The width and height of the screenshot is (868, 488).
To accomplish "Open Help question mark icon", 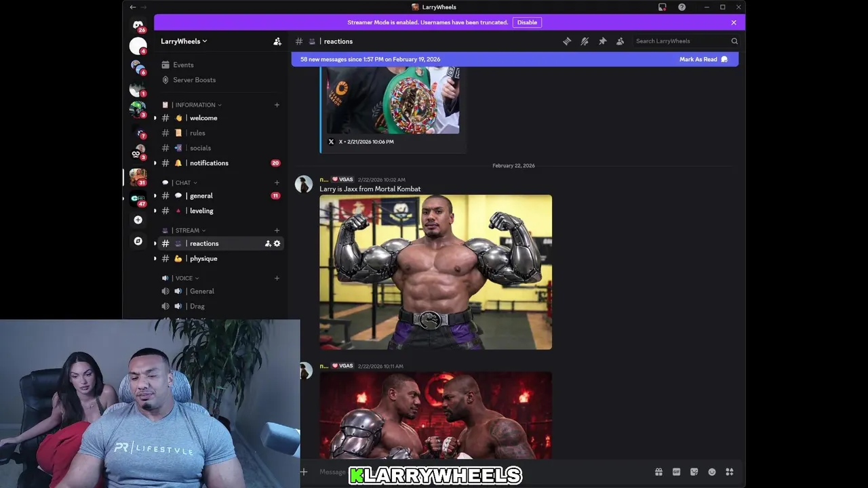I will coord(682,7).
